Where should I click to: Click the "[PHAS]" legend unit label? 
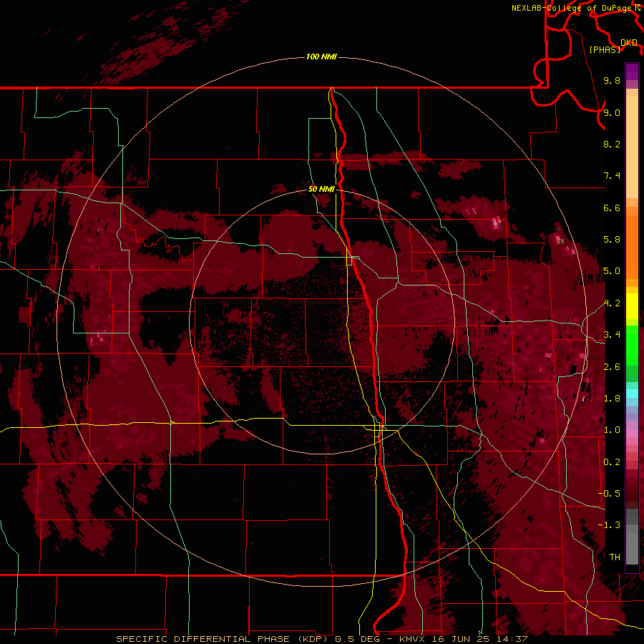[x=605, y=49]
